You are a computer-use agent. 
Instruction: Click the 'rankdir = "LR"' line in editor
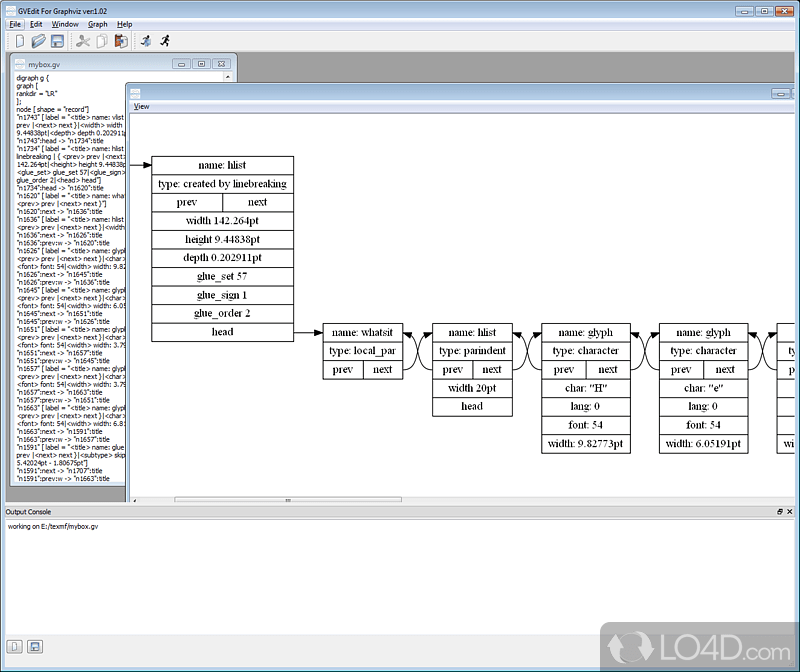[37, 93]
